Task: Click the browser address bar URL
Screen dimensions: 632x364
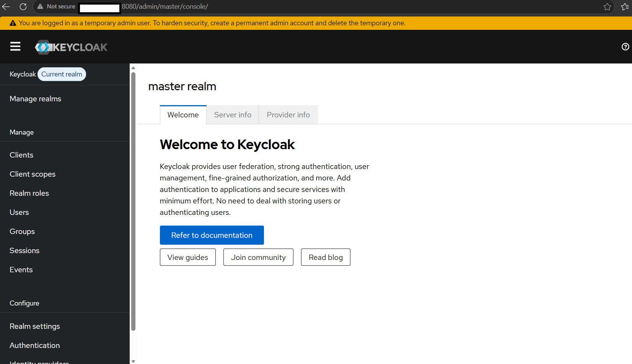Action: [x=165, y=6]
